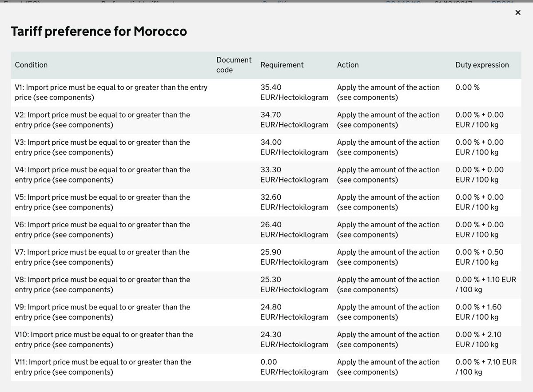
Task: Select the V1 import price condition text
Action: click(111, 92)
